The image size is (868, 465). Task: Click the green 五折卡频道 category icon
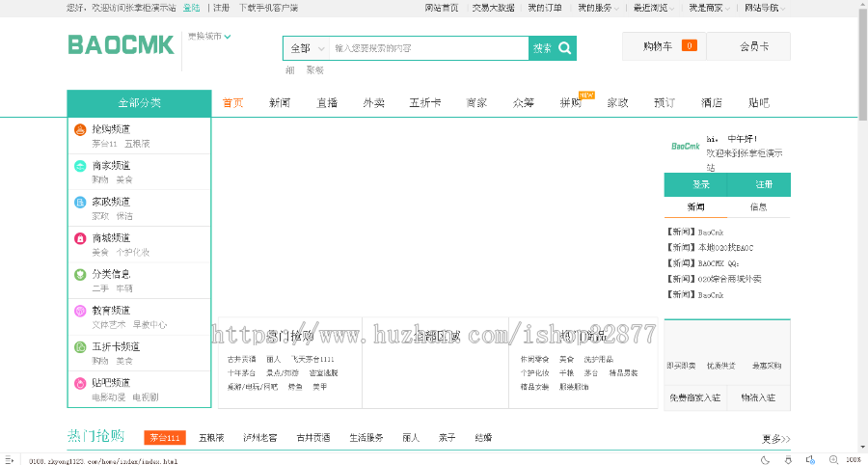click(80, 347)
